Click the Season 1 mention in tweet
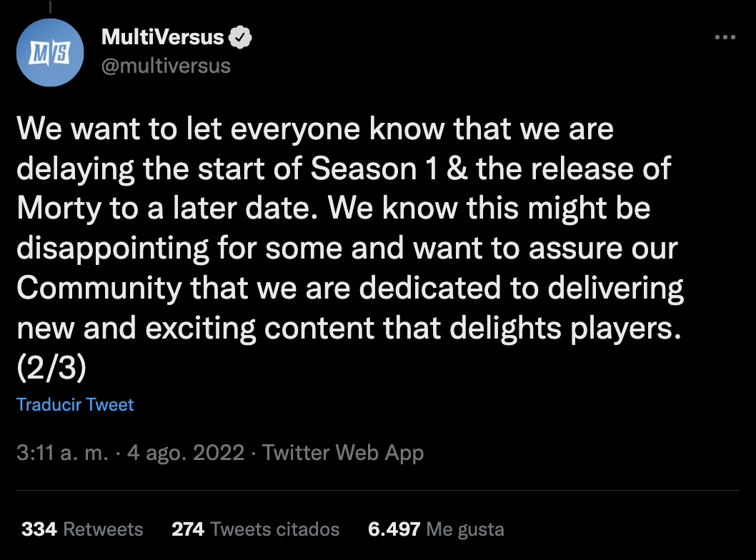 [x=374, y=169]
